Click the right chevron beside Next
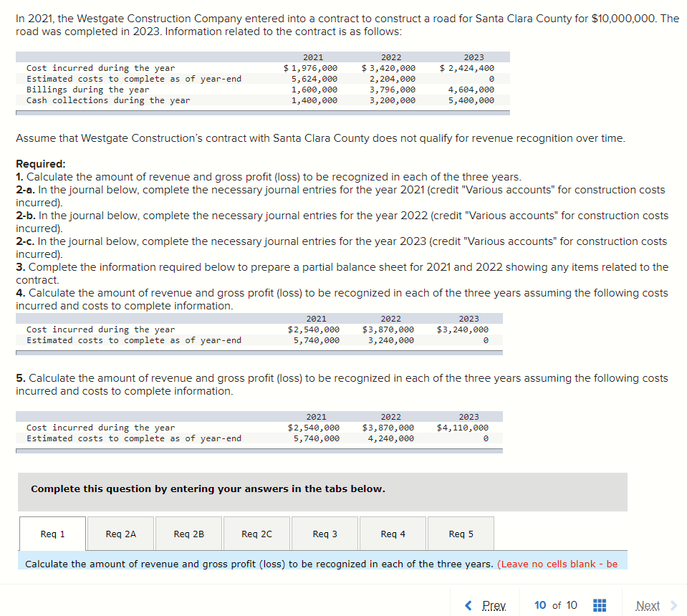 pyautogui.click(x=674, y=605)
